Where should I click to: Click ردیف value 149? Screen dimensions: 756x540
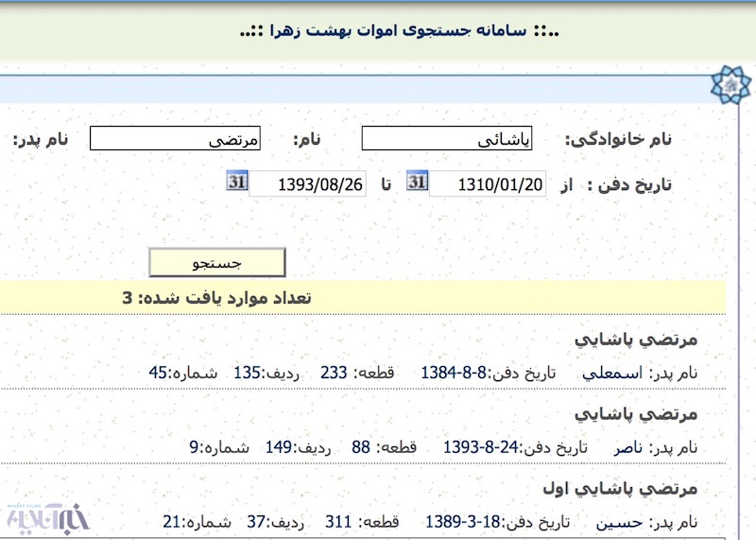278,447
